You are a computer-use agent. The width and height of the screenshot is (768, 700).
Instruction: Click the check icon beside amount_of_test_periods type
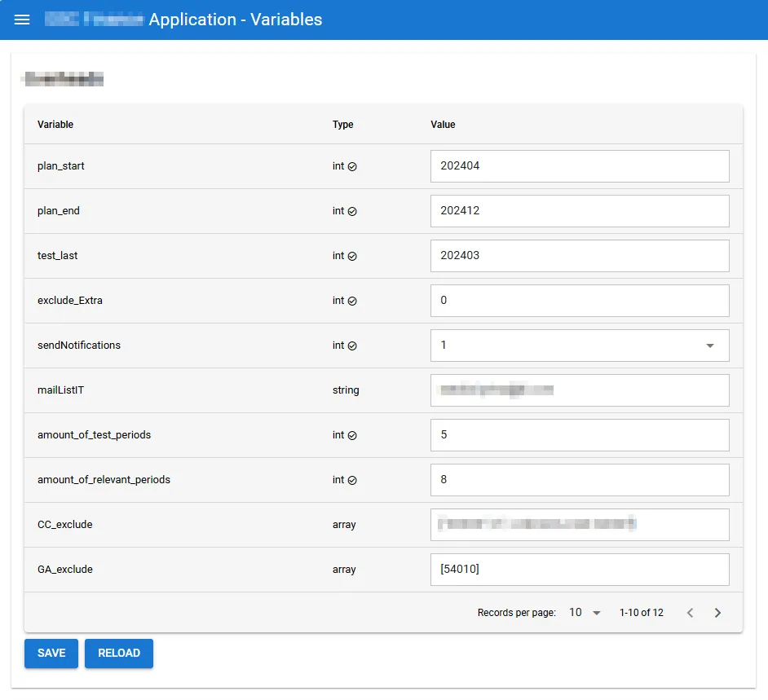pos(352,435)
